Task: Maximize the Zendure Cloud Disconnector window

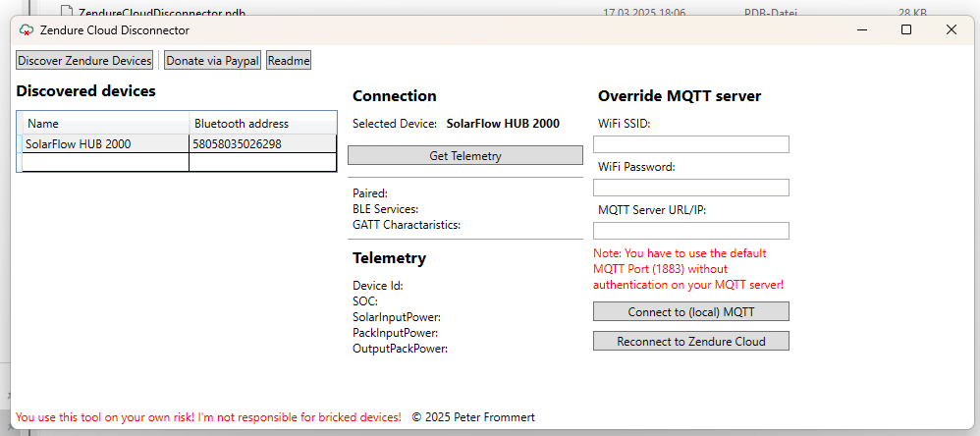Action: coord(906,29)
